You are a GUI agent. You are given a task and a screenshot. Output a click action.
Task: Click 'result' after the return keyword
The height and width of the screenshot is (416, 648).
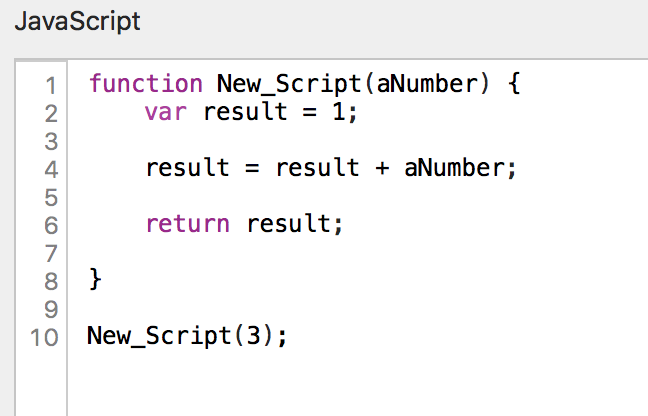pyautogui.click(x=289, y=224)
